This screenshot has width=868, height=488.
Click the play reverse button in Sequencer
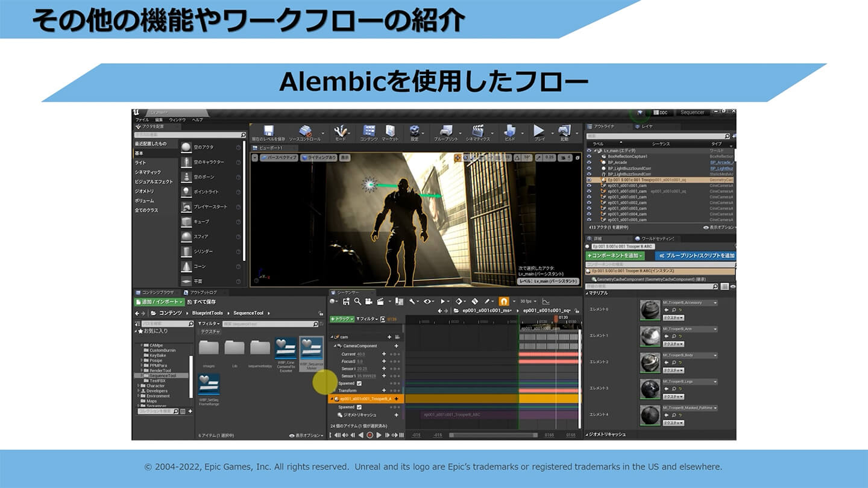pyautogui.click(x=361, y=435)
